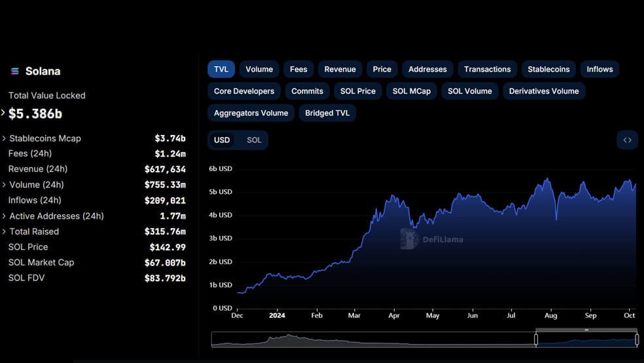Enable the Revenue chart toggle

(x=340, y=69)
